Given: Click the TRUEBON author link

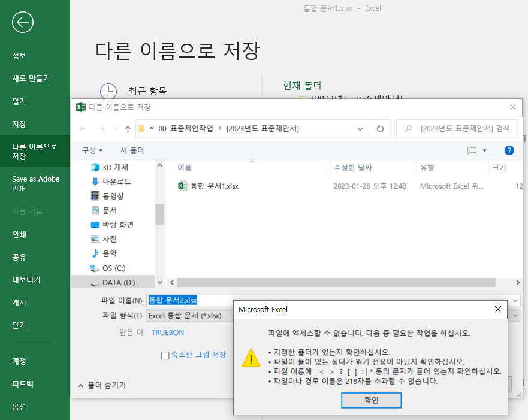Looking at the screenshot, I should coord(168,333).
